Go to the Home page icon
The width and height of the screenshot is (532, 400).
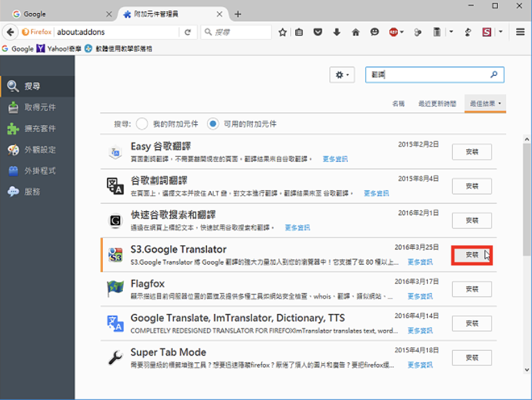click(x=356, y=32)
